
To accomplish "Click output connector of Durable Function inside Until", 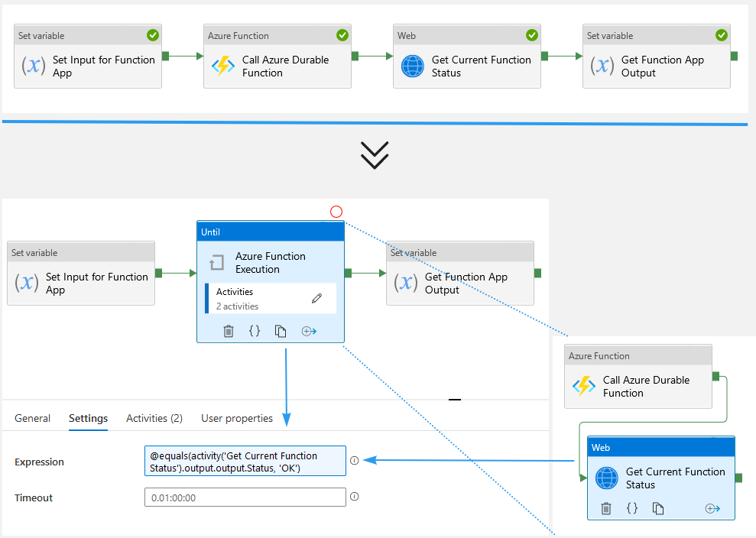I will [x=715, y=376].
